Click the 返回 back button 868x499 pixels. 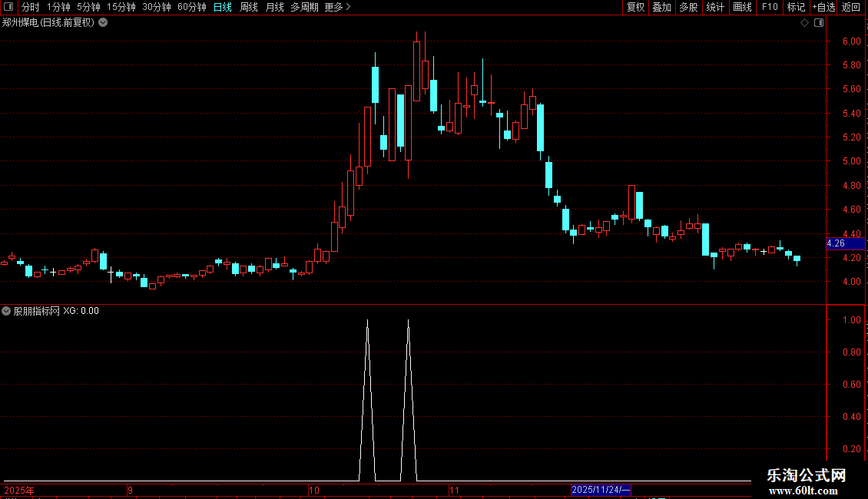pos(851,7)
